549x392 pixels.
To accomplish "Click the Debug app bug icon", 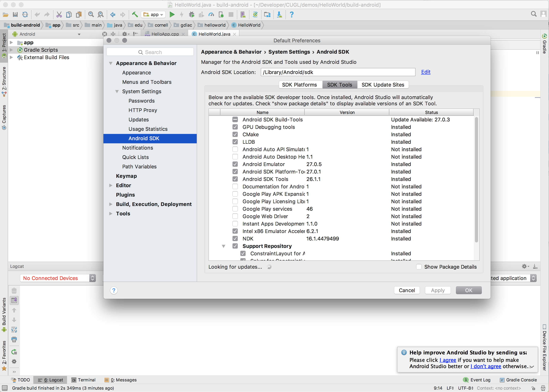I will 192,15.
